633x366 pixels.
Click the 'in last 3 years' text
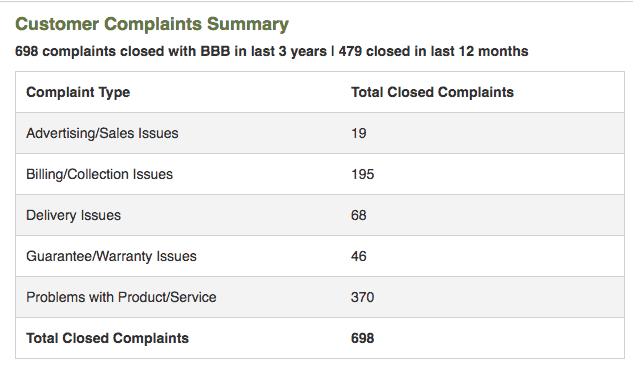pos(281,52)
